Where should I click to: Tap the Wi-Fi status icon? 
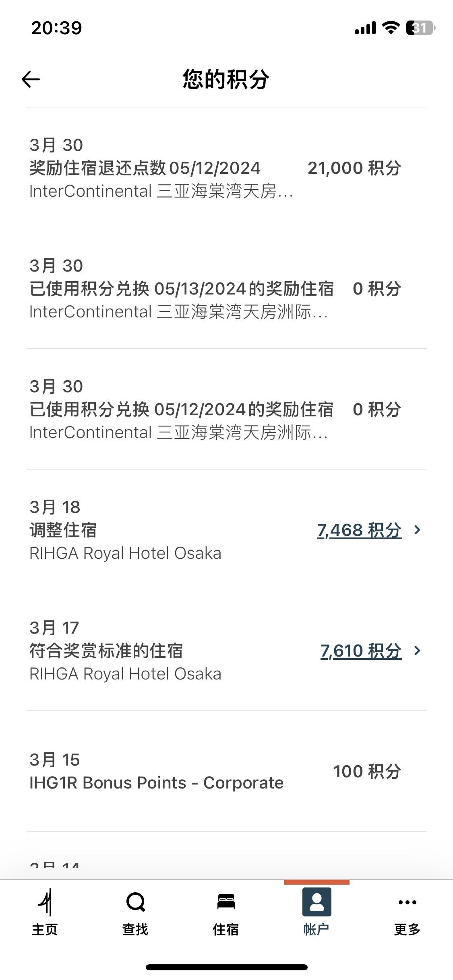pyautogui.click(x=391, y=28)
